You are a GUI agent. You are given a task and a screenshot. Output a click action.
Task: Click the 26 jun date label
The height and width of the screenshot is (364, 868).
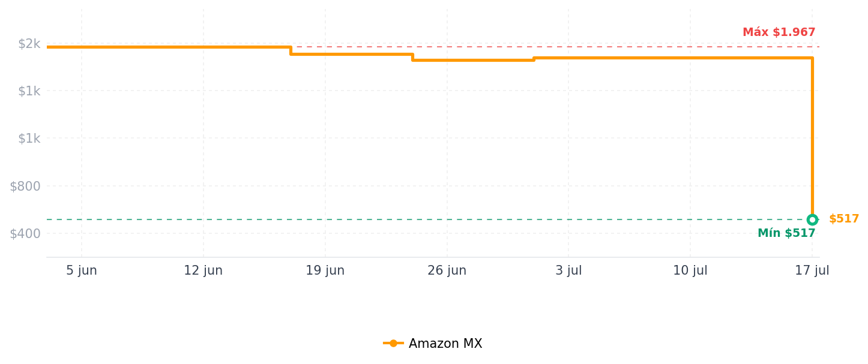pos(447,270)
